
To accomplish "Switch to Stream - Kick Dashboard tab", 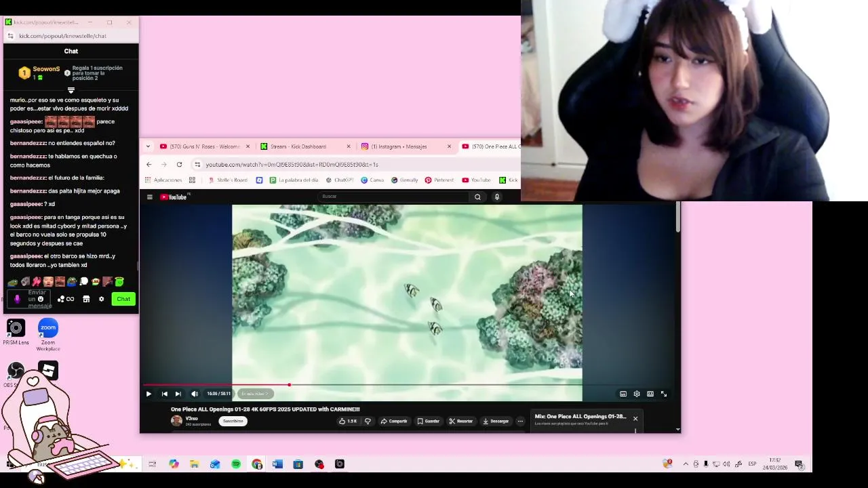I will click(307, 146).
